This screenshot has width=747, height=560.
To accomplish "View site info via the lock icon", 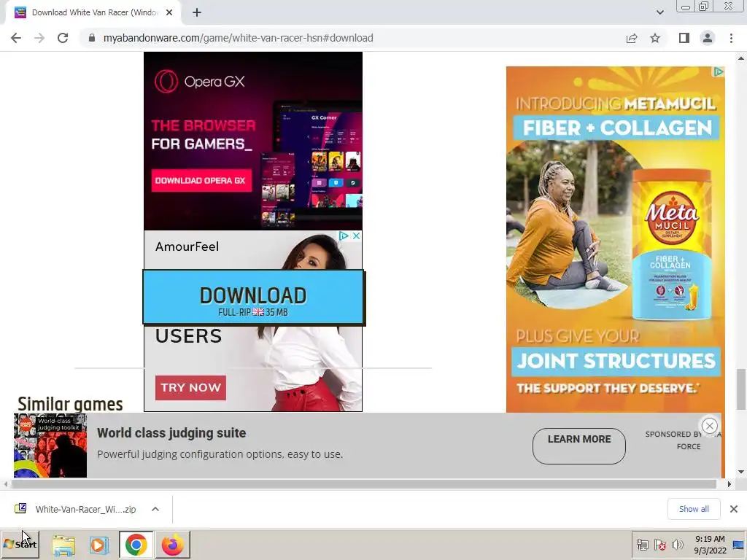I will point(92,38).
